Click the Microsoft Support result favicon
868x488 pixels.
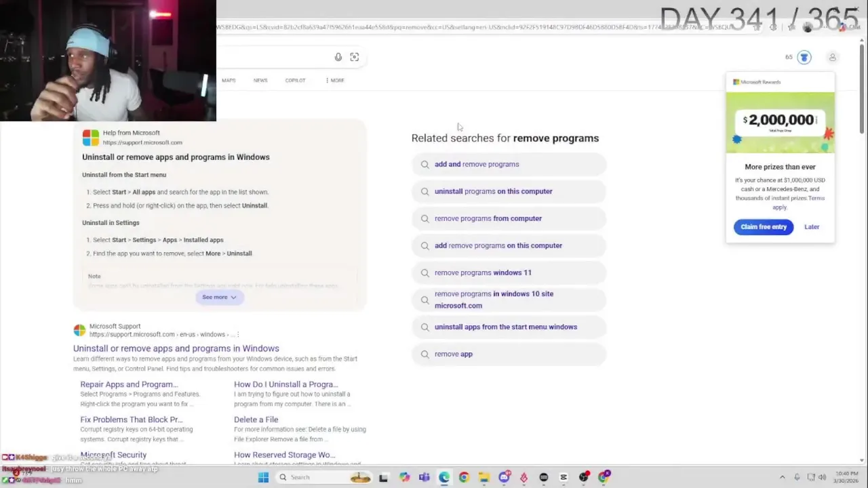click(80, 330)
